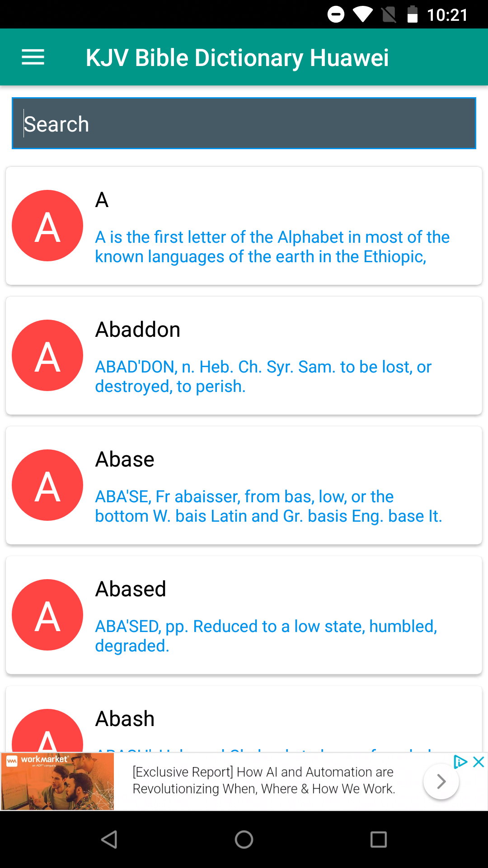This screenshot has height=868, width=488.
Task: Open the hamburger navigation menu
Action: tap(33, 57)
